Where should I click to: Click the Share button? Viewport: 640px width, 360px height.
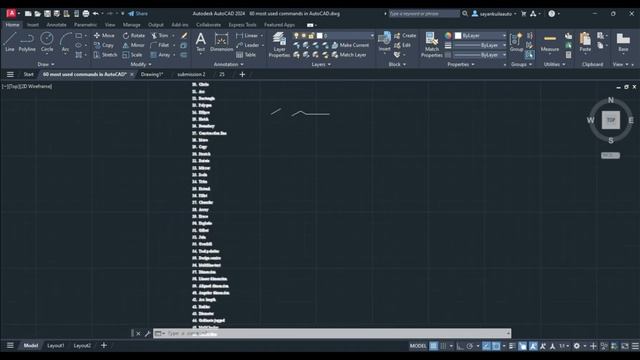[138, 13]
